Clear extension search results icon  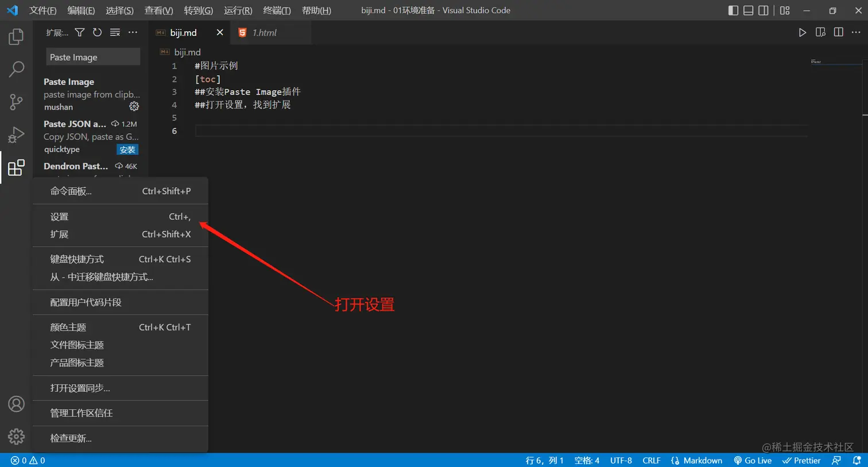pyautogui.click(x=115, y=33)
